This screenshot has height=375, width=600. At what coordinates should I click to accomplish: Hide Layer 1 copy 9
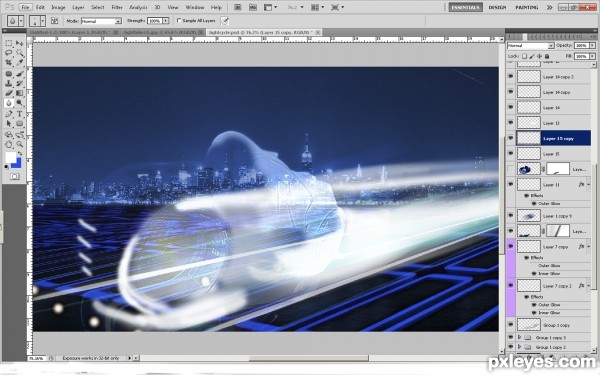tap(510, 216)
